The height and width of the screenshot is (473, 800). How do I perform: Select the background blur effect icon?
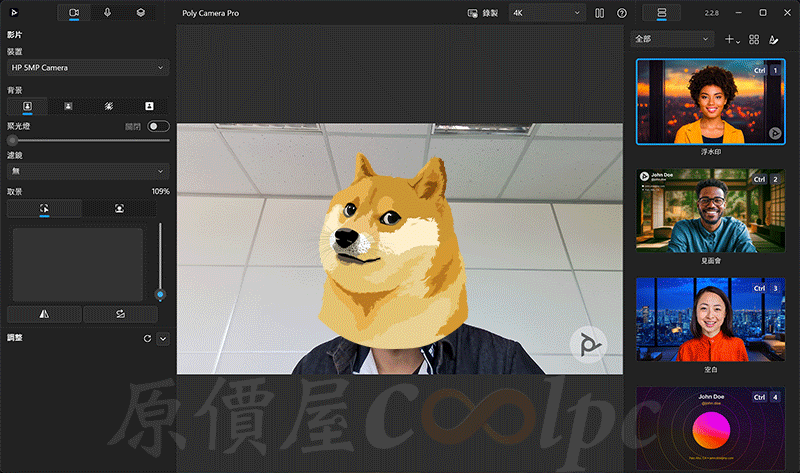click(x=109, y=106)
